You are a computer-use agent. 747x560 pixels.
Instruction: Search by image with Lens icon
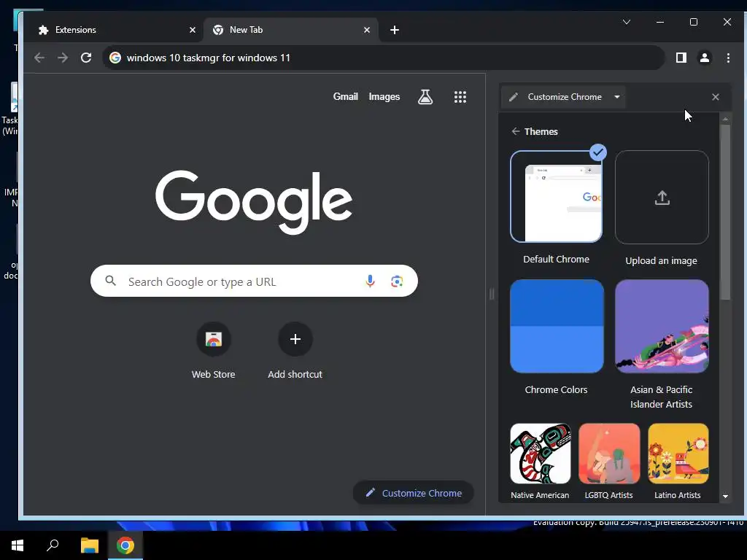click(x=397, y=281)
